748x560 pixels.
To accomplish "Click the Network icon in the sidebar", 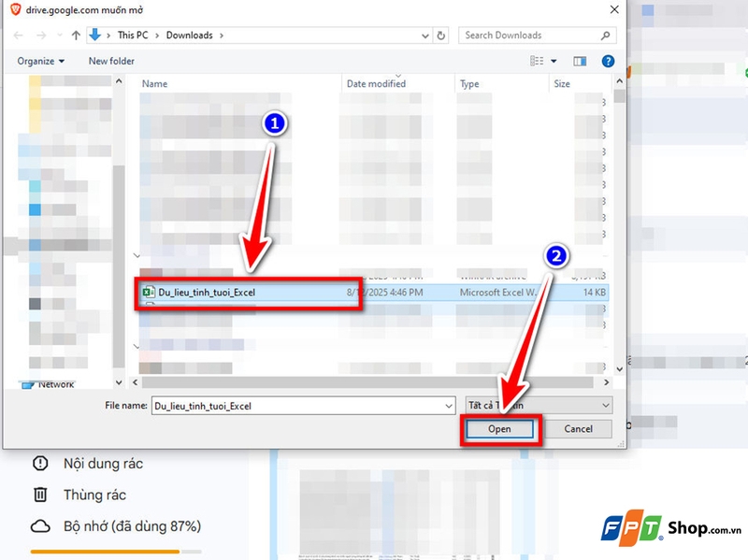I will 28,383.
